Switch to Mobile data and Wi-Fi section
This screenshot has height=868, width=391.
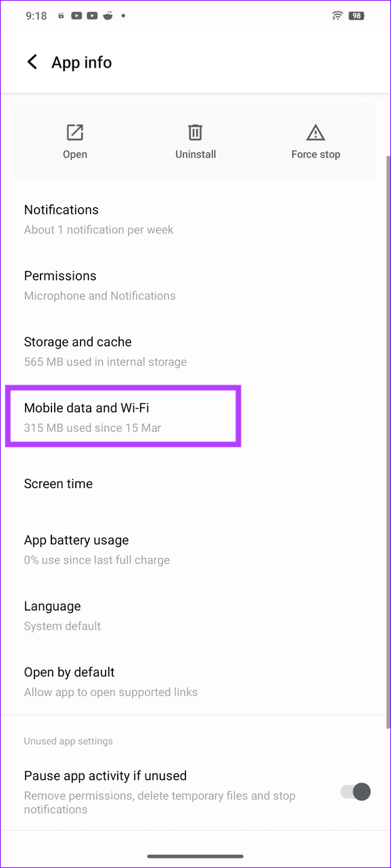tap(122, 416)
